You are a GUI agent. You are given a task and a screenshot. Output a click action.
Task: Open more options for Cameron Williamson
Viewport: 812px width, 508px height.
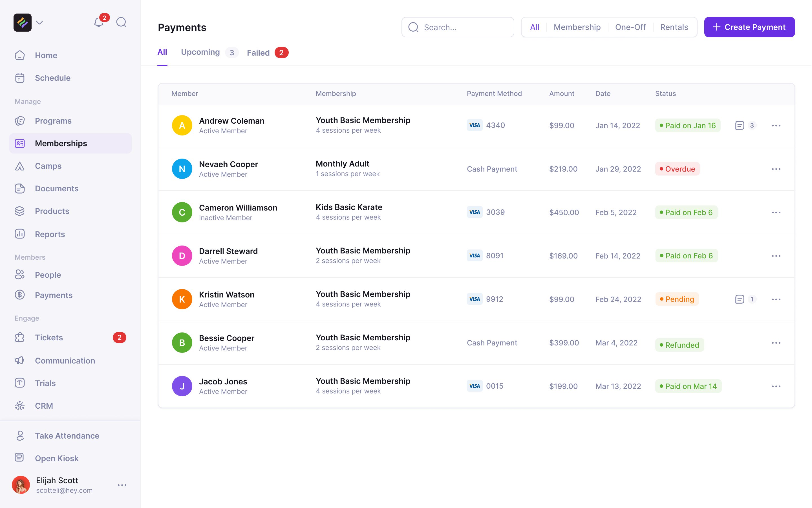pos(776,212)
